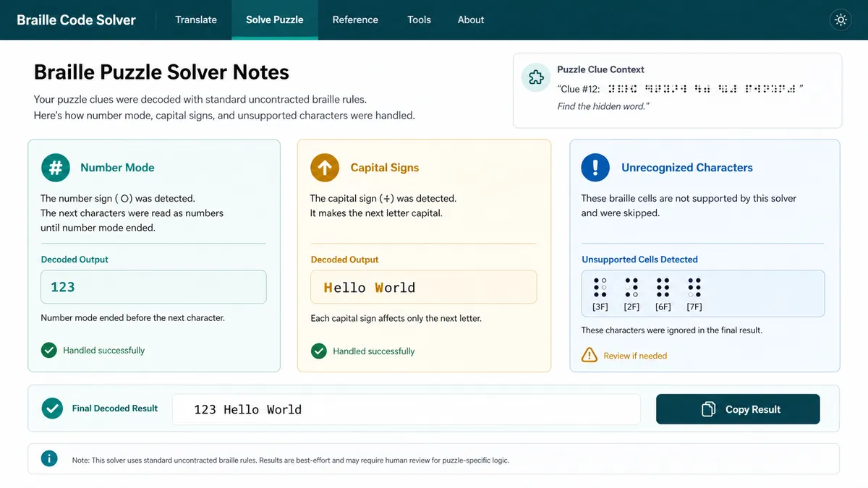Image resolution: width=868 pixels, height=488 pixels.
Task: Click the green check under Number Mode
Action: (x=48, y=350)
